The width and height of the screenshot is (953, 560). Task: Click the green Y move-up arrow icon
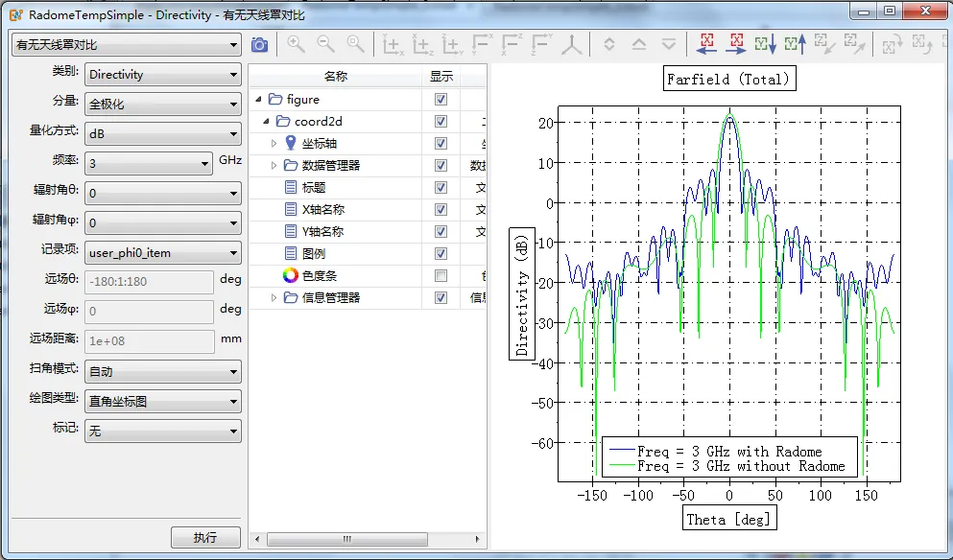796,44
